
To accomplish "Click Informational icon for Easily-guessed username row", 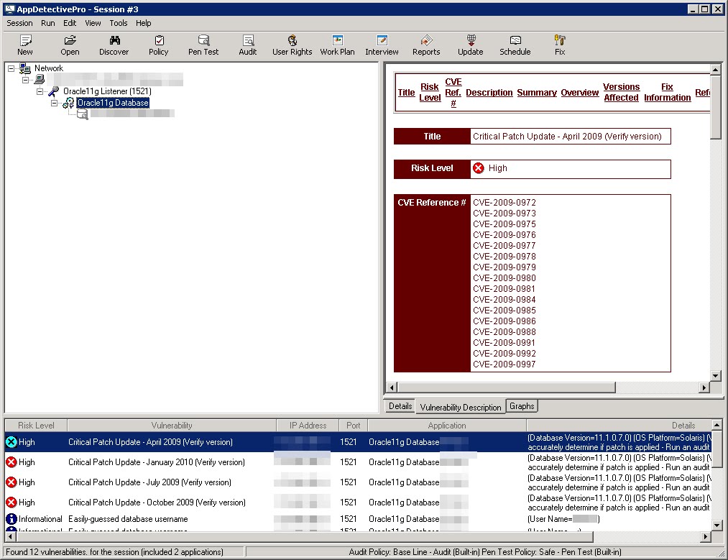I will coord(11,519).
